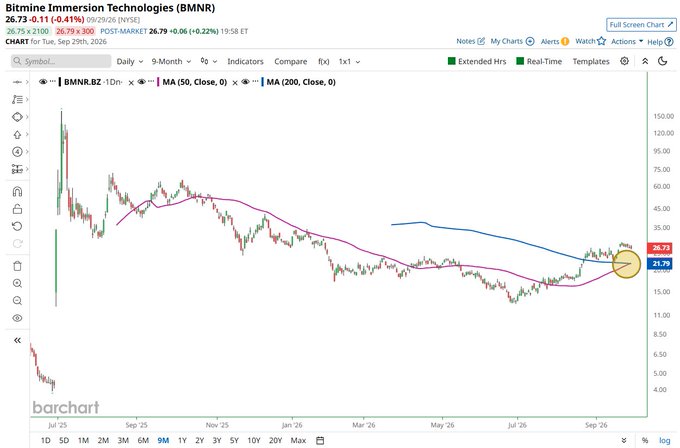Collapse the chart toolbar upward
The height and width of the screenshot is (448, 680).
click(x=645, y=61)
